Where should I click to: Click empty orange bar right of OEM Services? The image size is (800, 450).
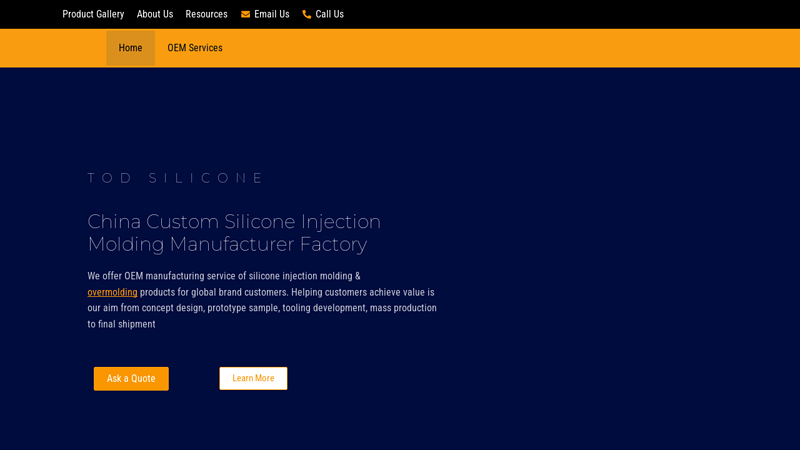point(510,48)
